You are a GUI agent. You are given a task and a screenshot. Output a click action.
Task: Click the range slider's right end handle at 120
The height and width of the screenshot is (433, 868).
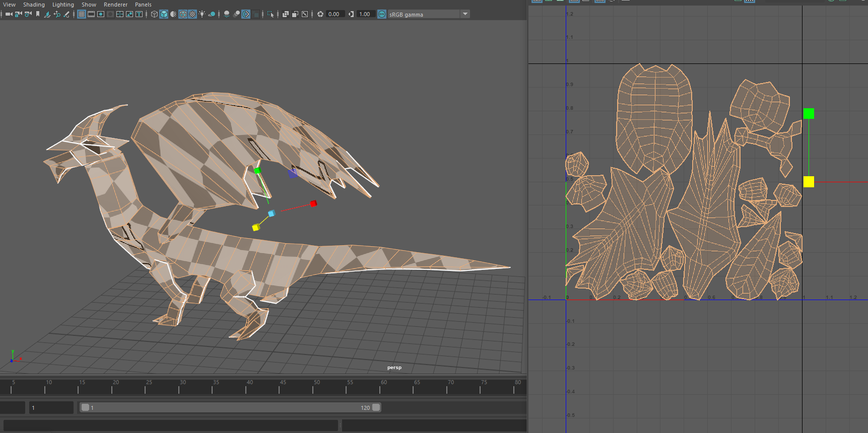[x=376, y=407]
